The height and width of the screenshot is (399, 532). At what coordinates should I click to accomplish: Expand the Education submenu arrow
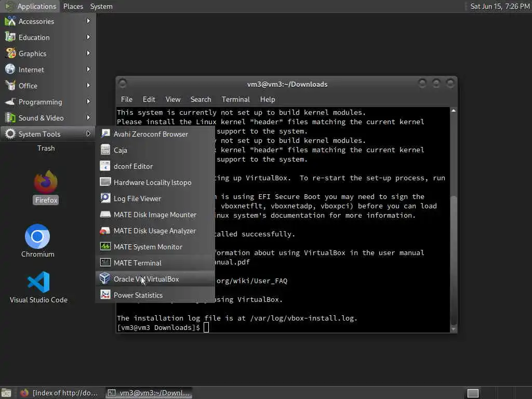pos(88,37)
